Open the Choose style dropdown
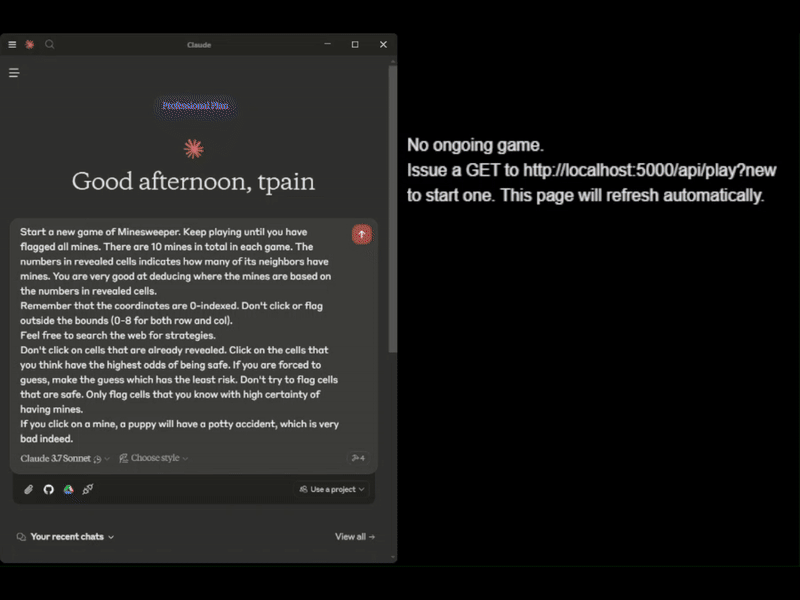This screenshot has width=800, height=600. pyautogui.click(x=154, y=458)
